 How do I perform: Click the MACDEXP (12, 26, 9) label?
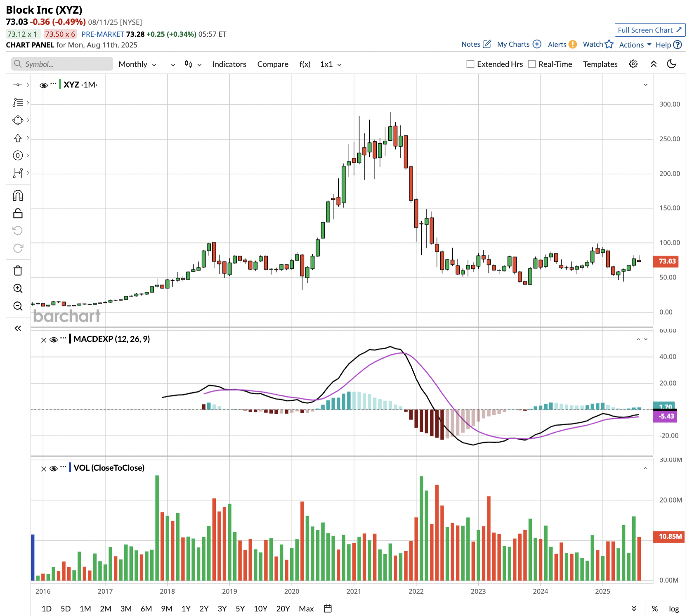[112, 339]
